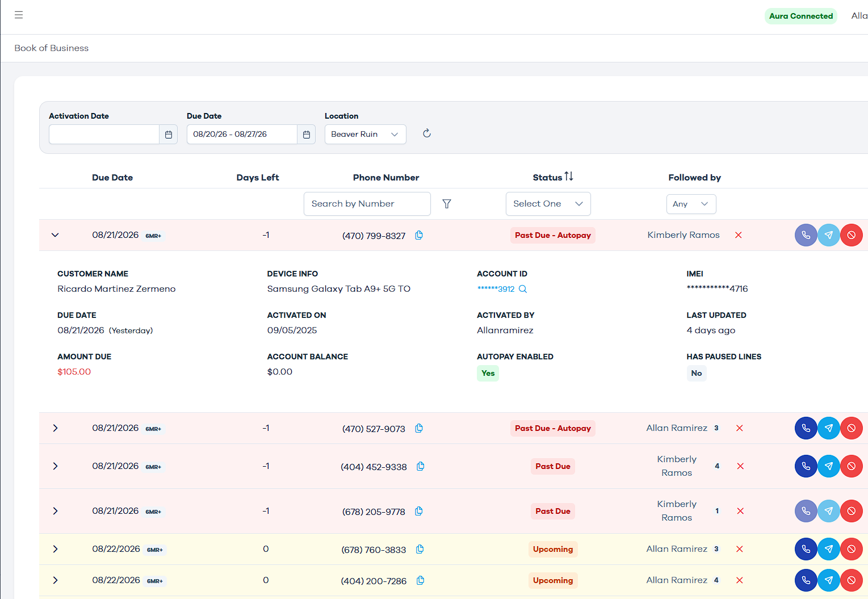868x599 pixels.
Task: Click the Followed by column header
Action: click(x=695, y=178)
